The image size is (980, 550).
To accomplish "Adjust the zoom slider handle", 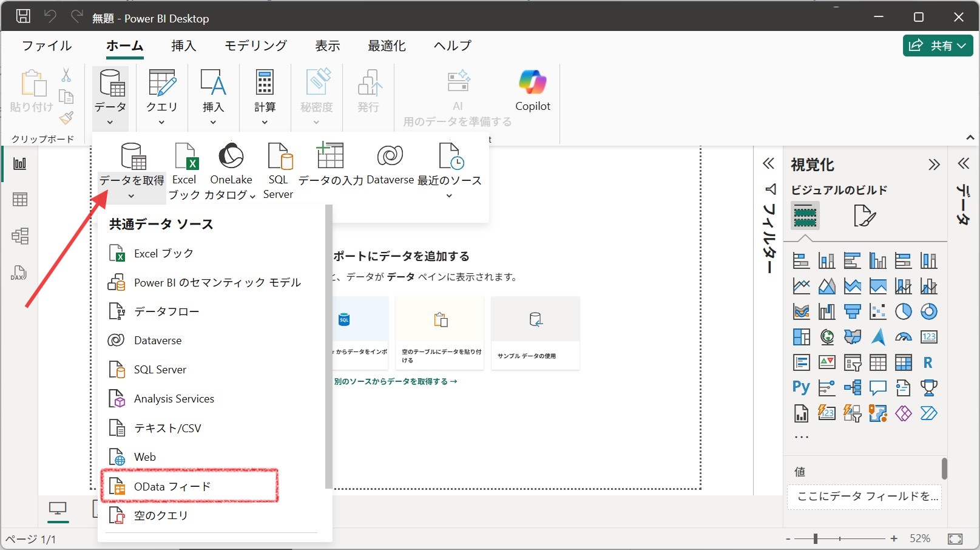I will (816, 538).
